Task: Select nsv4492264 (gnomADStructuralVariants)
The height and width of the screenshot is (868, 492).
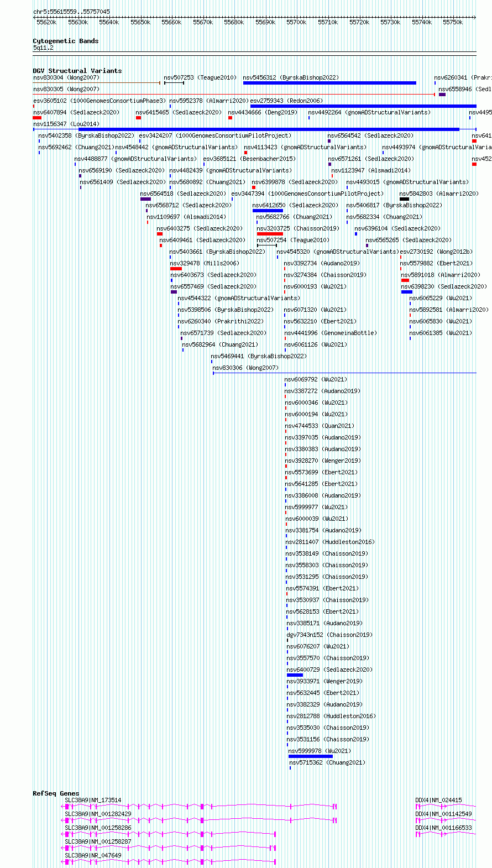Action: pos(369,112)
